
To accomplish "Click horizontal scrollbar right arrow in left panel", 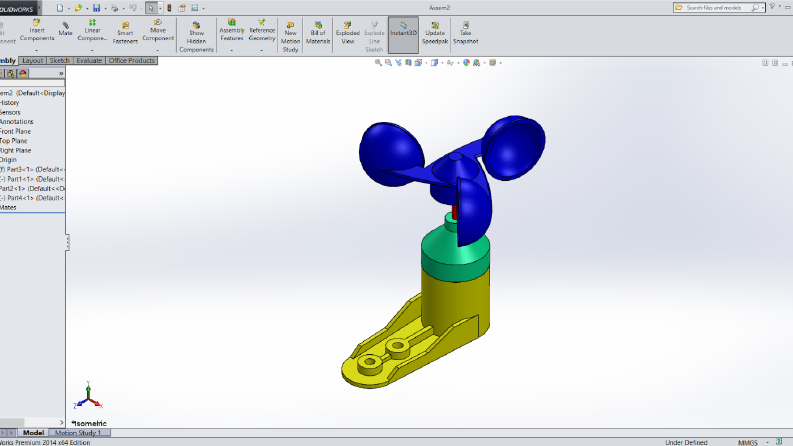I will 61,423.
